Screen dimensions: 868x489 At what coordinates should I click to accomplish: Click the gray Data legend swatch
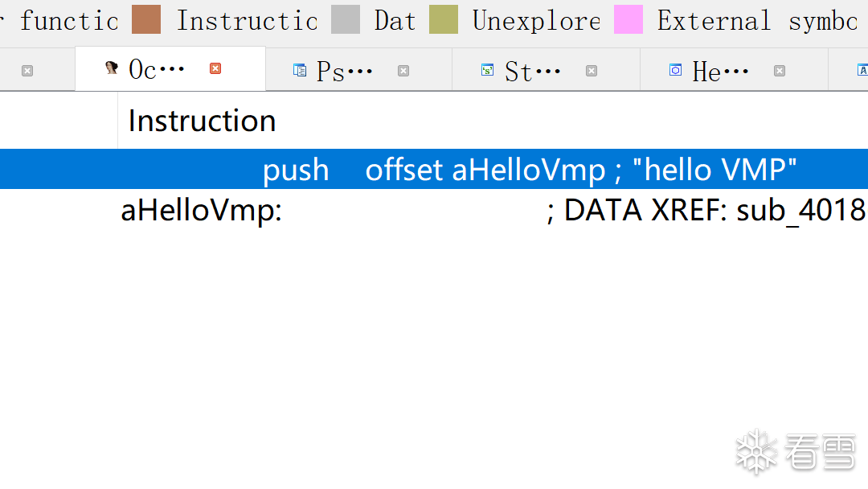[x=346, y=19]
